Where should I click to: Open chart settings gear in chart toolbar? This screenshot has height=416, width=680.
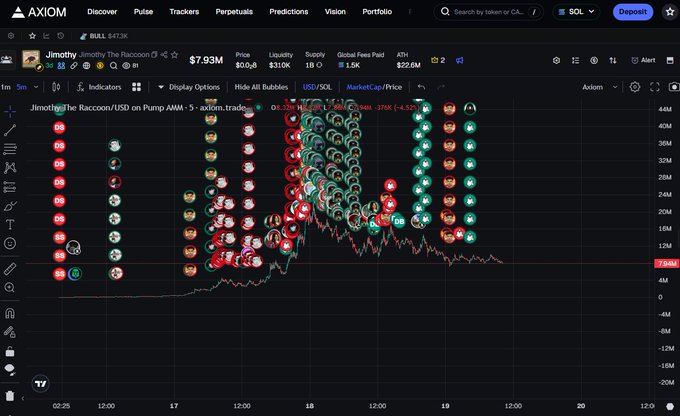pyautogui.click(x=634, y=87)
